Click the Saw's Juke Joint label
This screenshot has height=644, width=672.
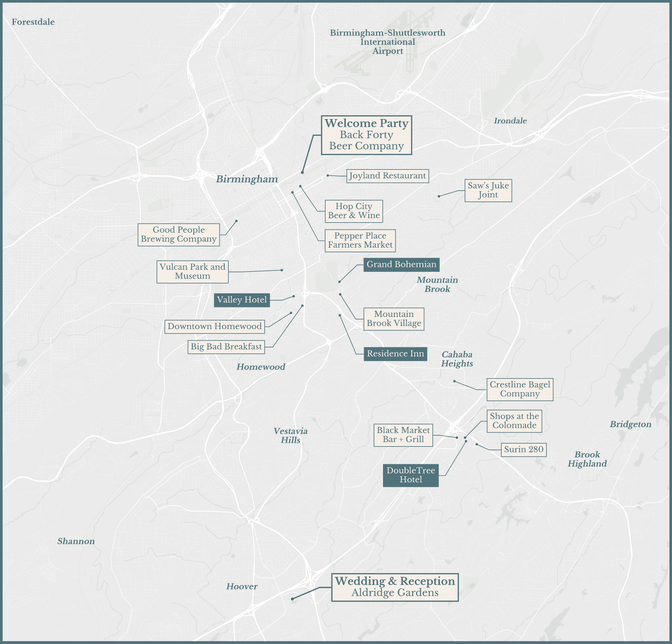(x=488, y=190)
